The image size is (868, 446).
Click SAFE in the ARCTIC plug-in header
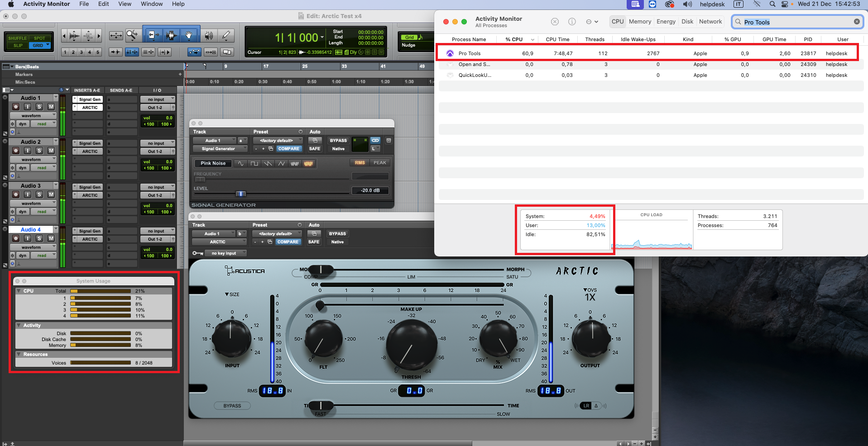tap(314, 242)
